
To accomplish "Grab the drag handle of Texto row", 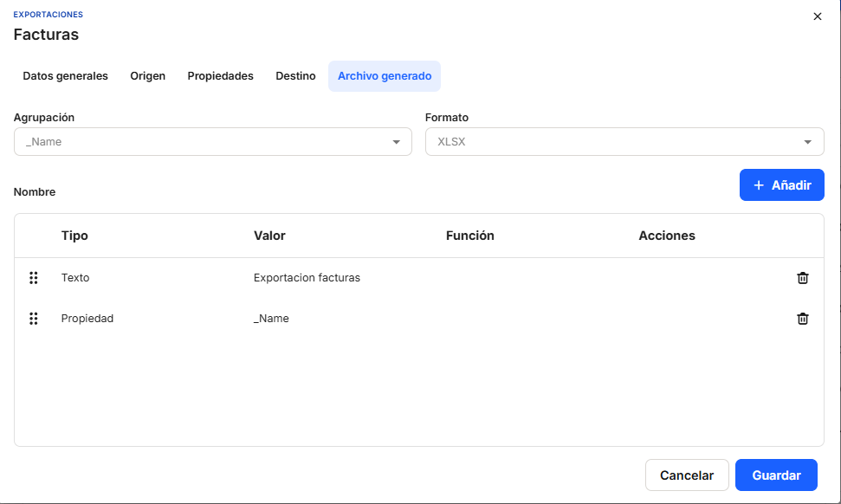I will point(34,278).
